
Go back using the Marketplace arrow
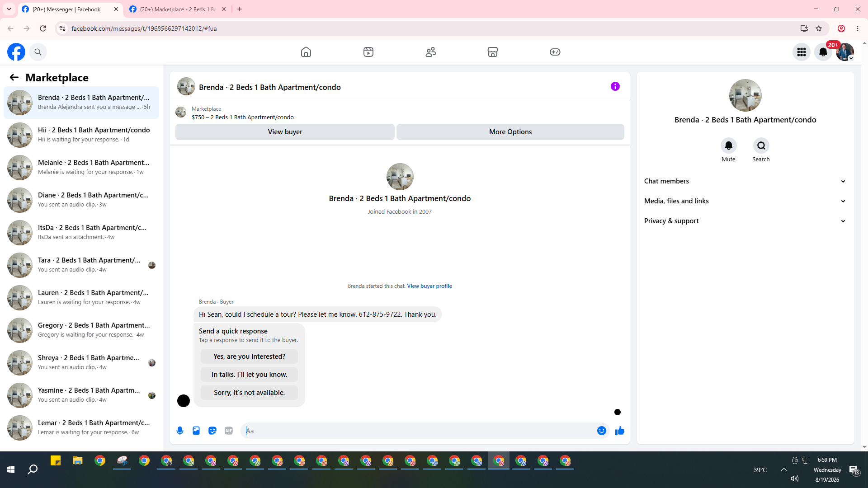pos(14,78)
